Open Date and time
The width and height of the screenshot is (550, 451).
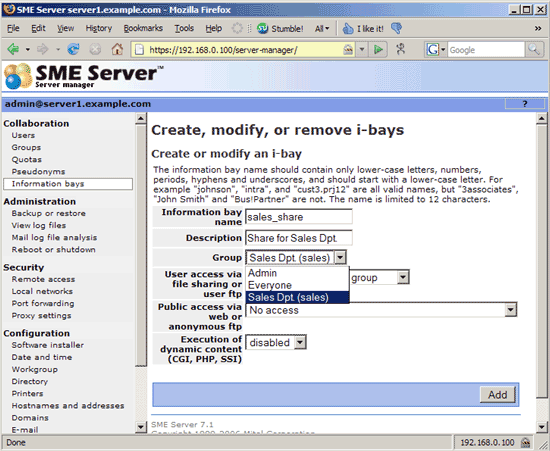click(42, 357)
